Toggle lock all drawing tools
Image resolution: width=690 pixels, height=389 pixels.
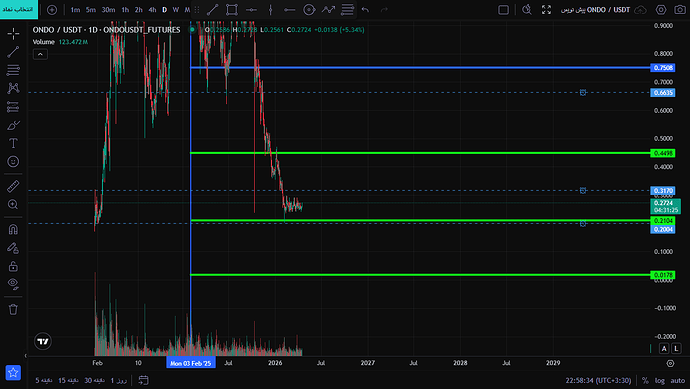[13, 266]
